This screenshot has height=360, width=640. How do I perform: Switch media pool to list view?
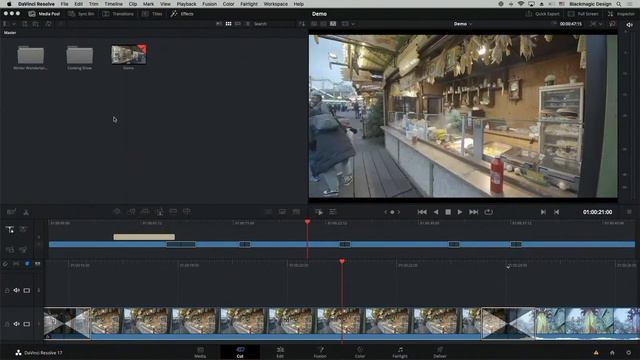(x=247, y=24)
